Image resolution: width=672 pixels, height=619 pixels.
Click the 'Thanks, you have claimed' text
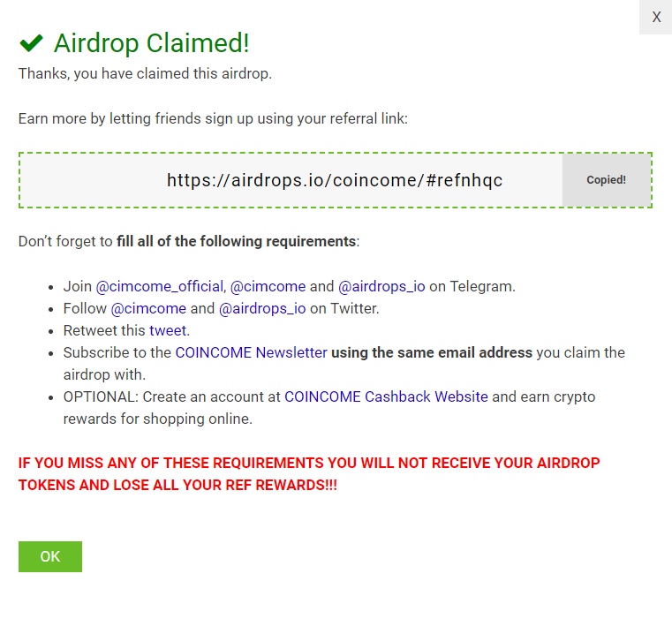pyautogui.click(x=145, y=73)
